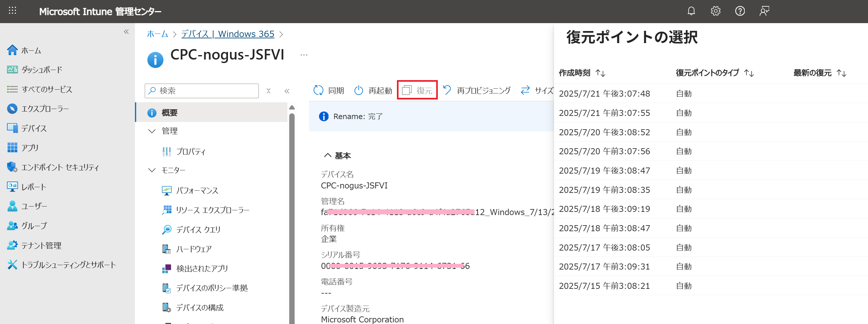Click 再プロビジョニング in toolbar
This screenshot has width=868, height=324.
click(x=476, y=90)
